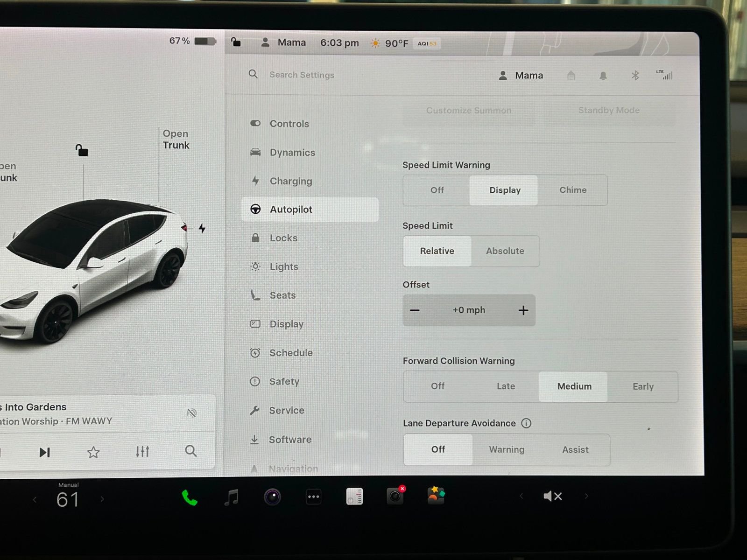
Task: Open the three-dots app launcher
Action: [x=313, y=497]
